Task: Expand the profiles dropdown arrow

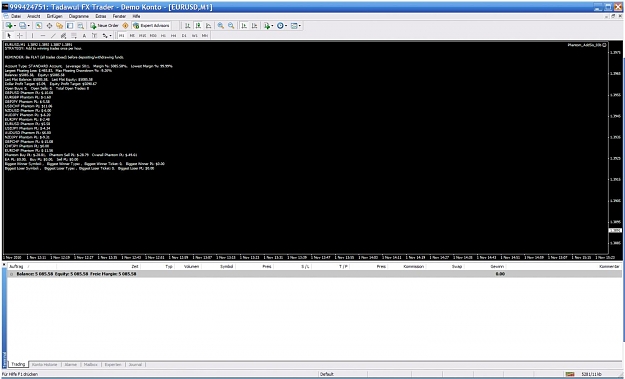Action: tap(28, 26)
